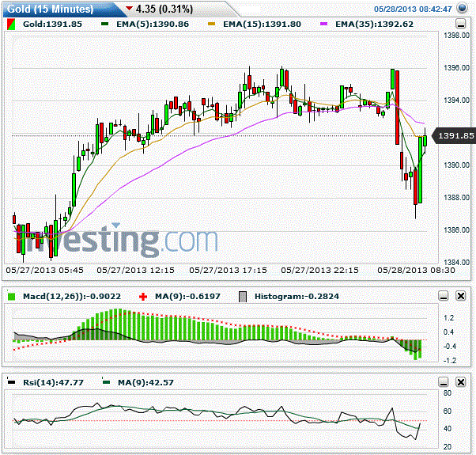Click the -1.2 MACD axis value
The height and width of the screenshot is (455, 476).
point(450,361)
